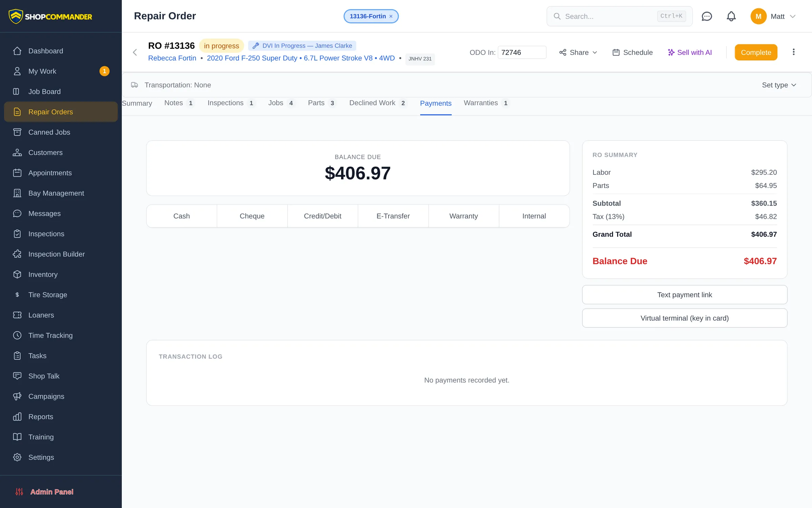Open the 2020 Ford F-250 vehicle link
The image size is (812, 508).
(301, 58)
